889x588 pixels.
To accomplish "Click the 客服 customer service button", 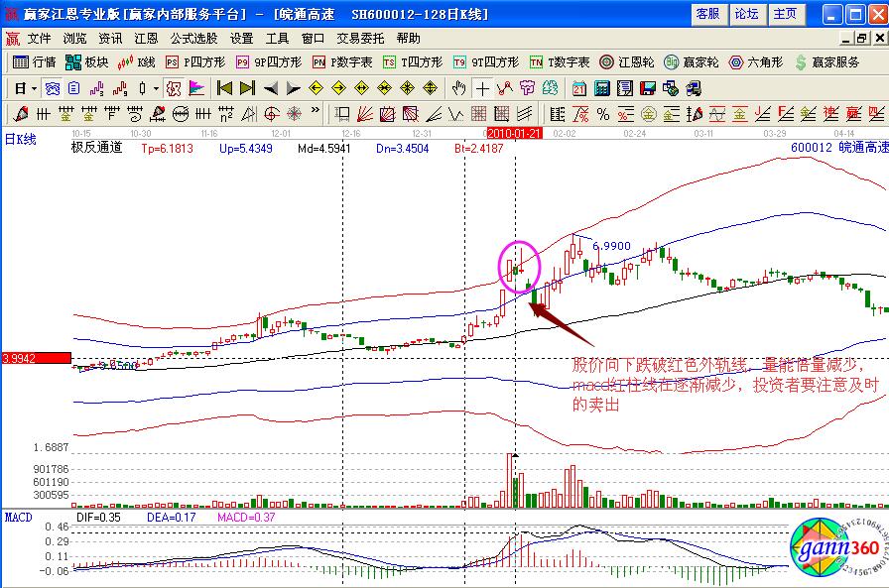I will (x=707, y=14).
